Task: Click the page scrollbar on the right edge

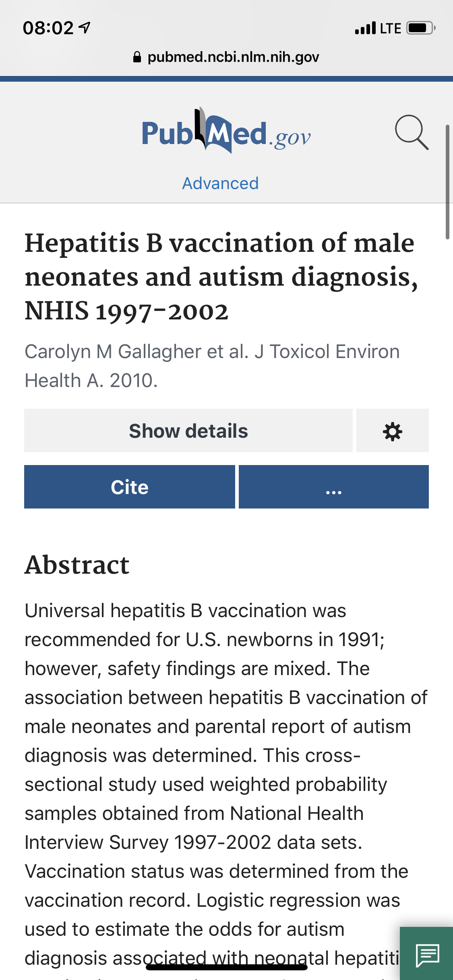Action: coord(447,182)
